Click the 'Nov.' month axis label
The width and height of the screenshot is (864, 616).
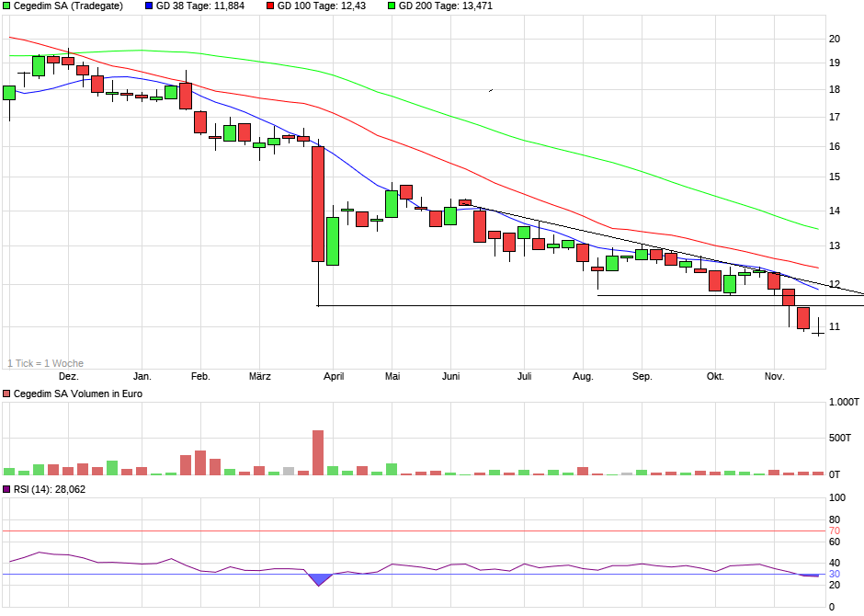coord(774,376)
